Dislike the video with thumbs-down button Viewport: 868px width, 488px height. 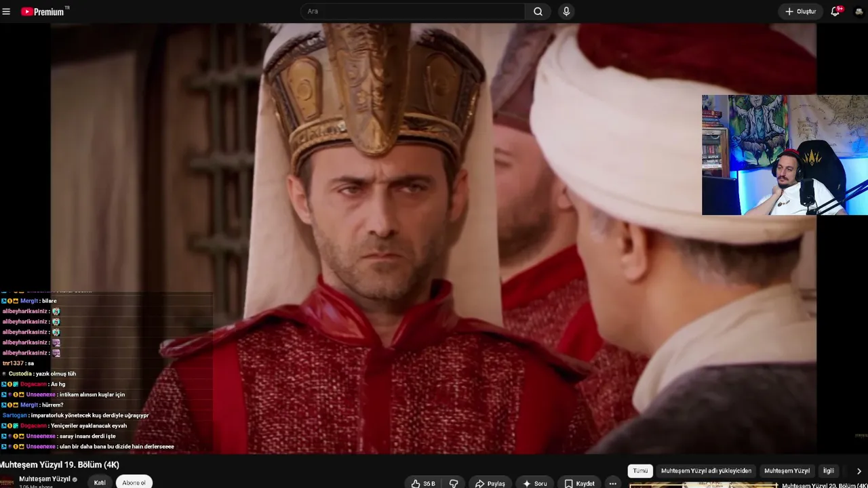coord(454,483)
